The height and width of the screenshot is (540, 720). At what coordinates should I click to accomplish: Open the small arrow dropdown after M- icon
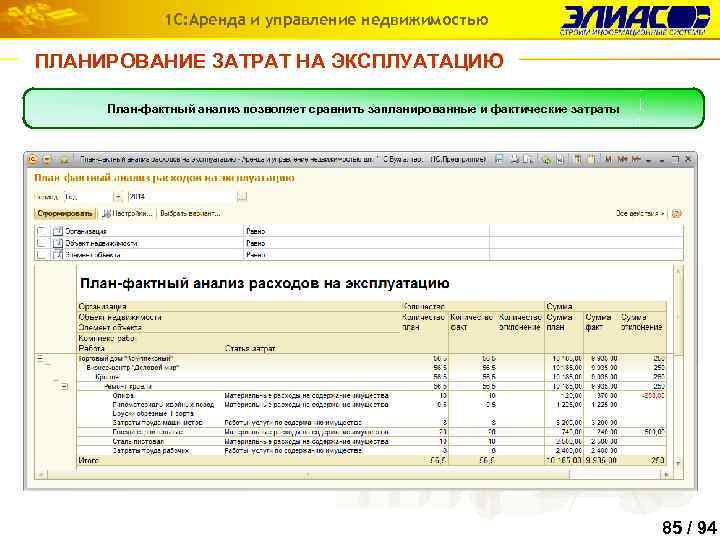[648, 160]
